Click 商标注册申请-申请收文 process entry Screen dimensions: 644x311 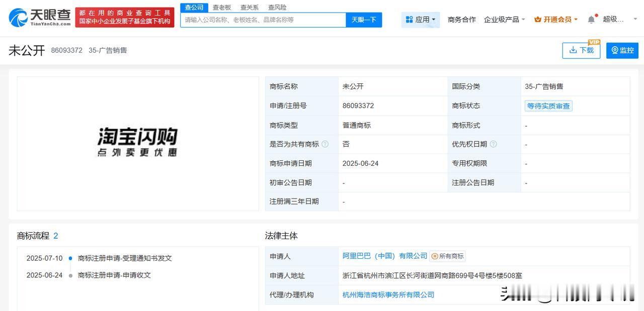click(114, 275)
